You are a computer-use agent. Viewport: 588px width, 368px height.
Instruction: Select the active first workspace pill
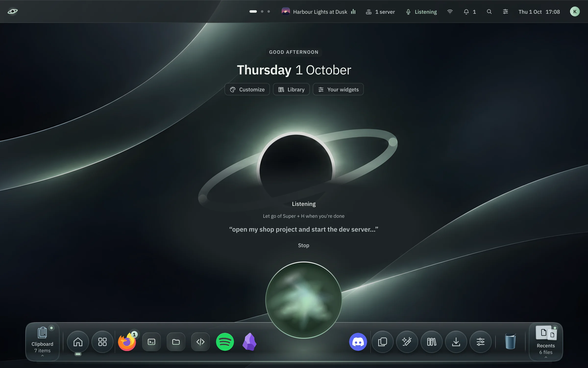pyautogui.click(x=253, y=12)
